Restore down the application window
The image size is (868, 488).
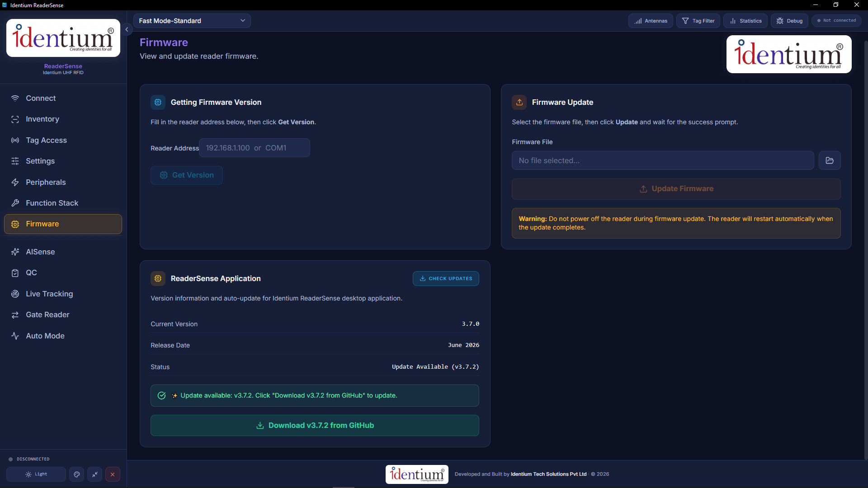click(x=836, y=5)
